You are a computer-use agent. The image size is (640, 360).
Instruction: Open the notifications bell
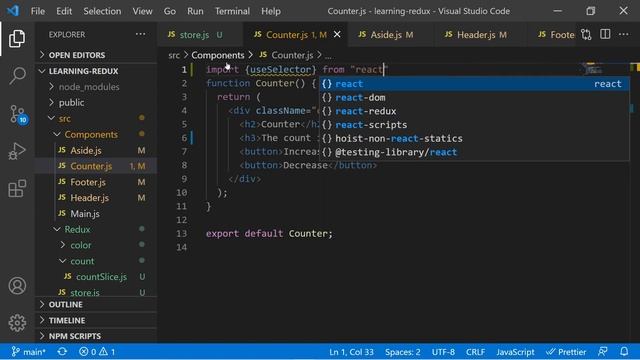pos(624,351)
